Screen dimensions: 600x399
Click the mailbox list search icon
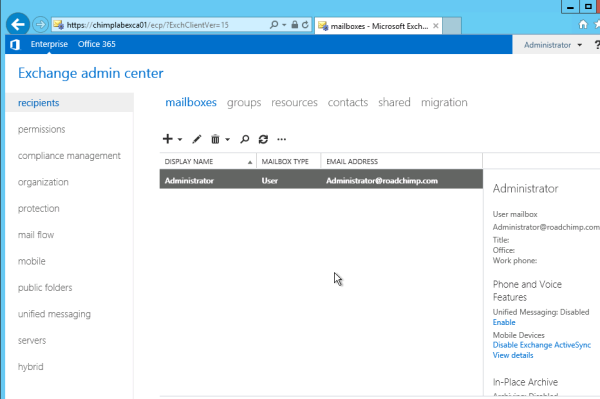(245, 139)
